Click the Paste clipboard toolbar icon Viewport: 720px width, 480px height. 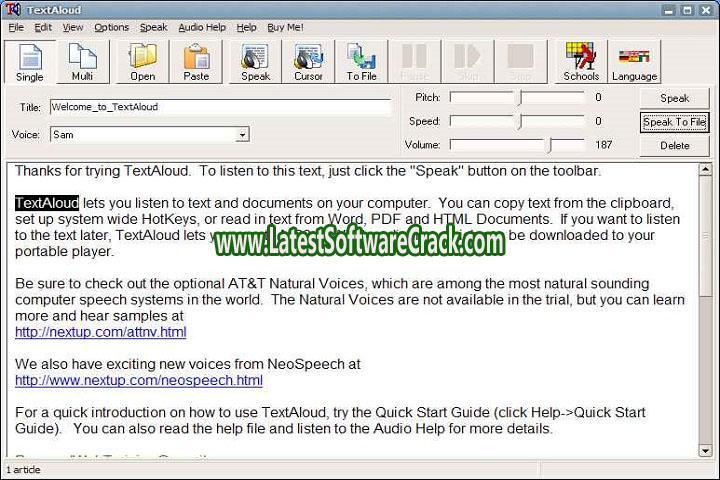pos(196,62)
